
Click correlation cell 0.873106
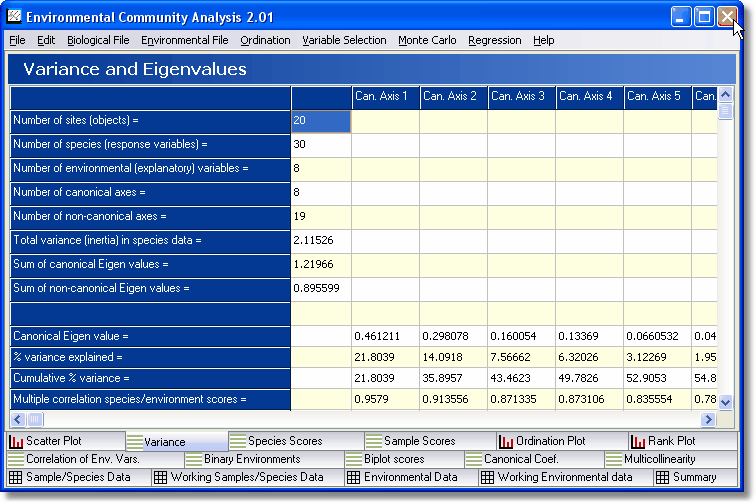pos(589,399)
